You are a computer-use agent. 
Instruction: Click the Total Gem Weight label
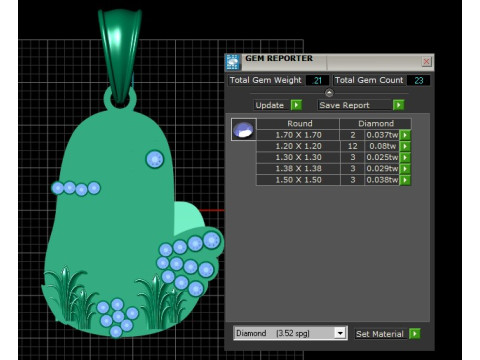266,80
